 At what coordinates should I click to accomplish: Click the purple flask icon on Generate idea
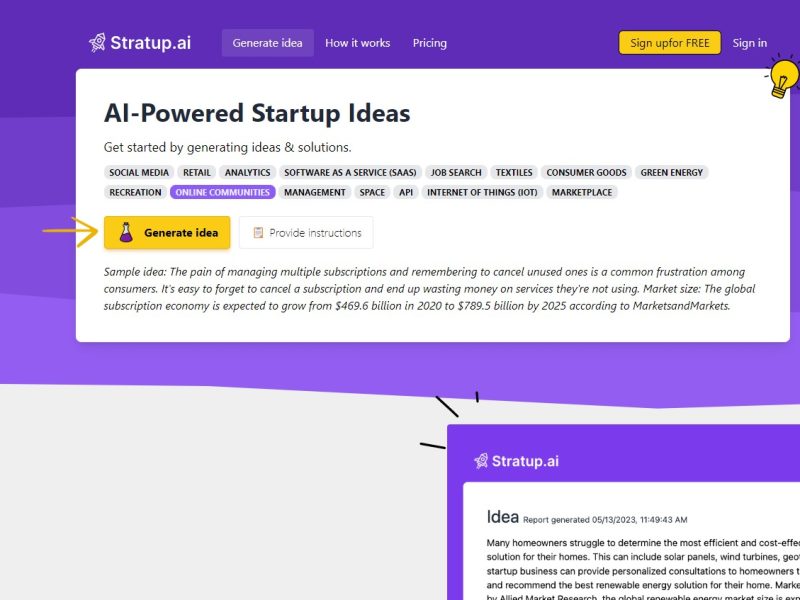click(x=126, y=233)
